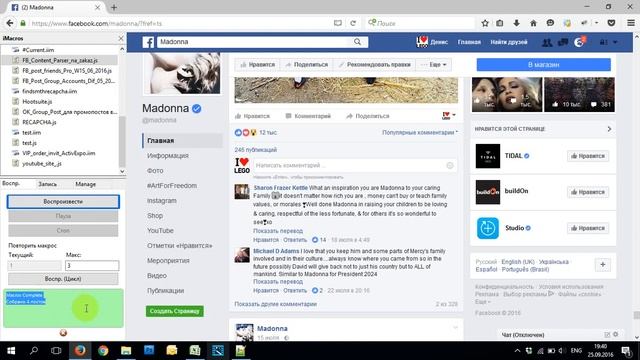
Task: Open Ещё dropdown on page actions
Action: [433, 64]
